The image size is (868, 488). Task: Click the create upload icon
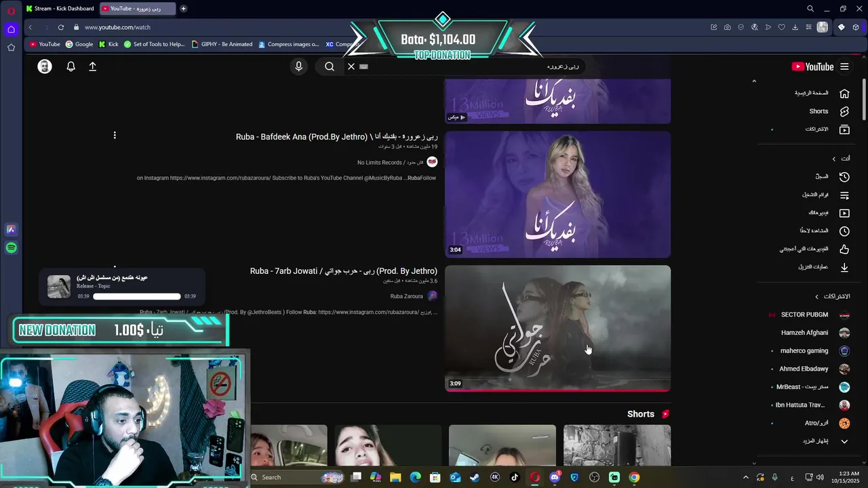coord(93,66)
